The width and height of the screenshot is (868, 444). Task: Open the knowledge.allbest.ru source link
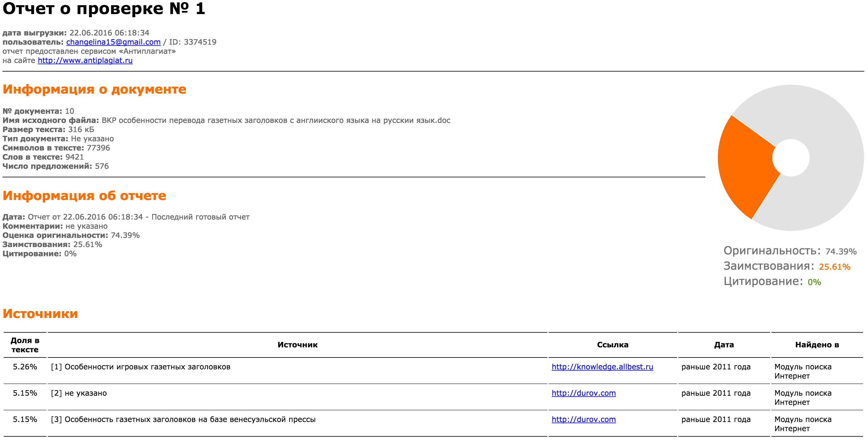(x=602, y=367)
